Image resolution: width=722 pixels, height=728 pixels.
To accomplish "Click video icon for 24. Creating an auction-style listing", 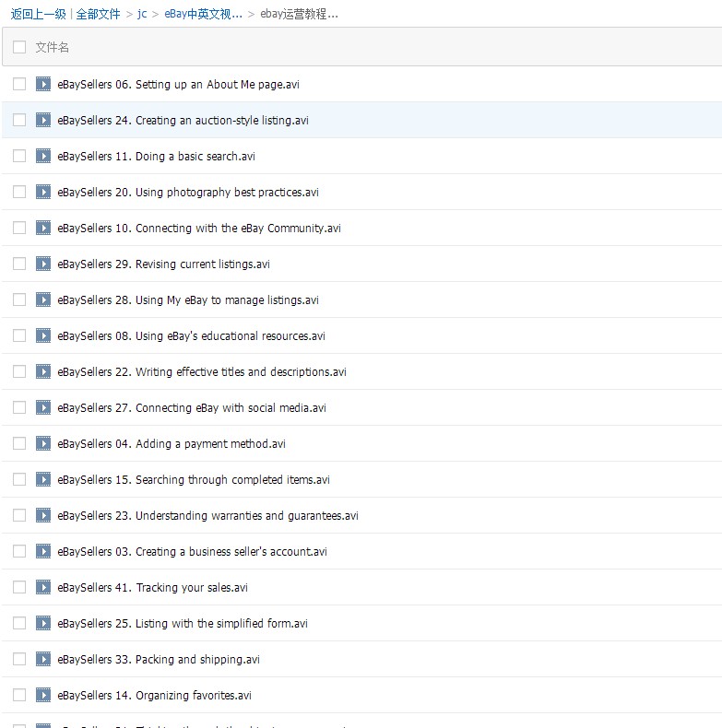I will click(43, 120).
